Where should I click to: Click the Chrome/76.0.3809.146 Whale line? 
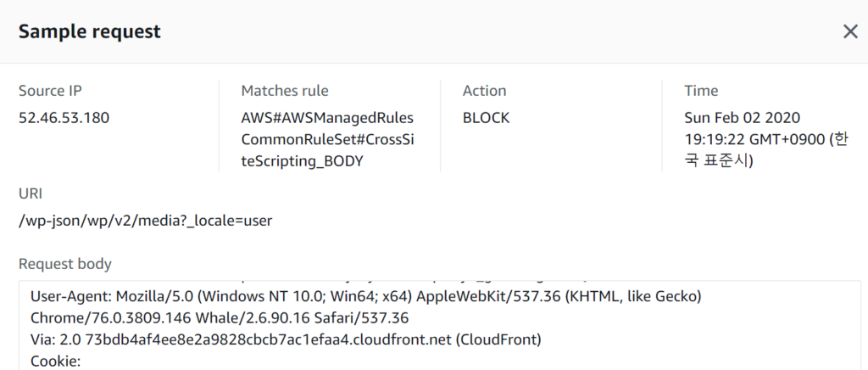point(220,319)
